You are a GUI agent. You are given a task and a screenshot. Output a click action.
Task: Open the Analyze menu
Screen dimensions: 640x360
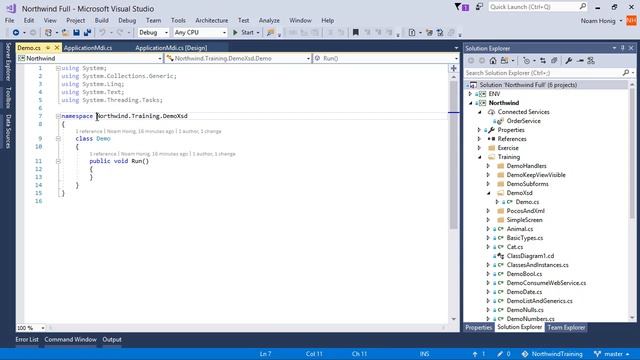269,20
